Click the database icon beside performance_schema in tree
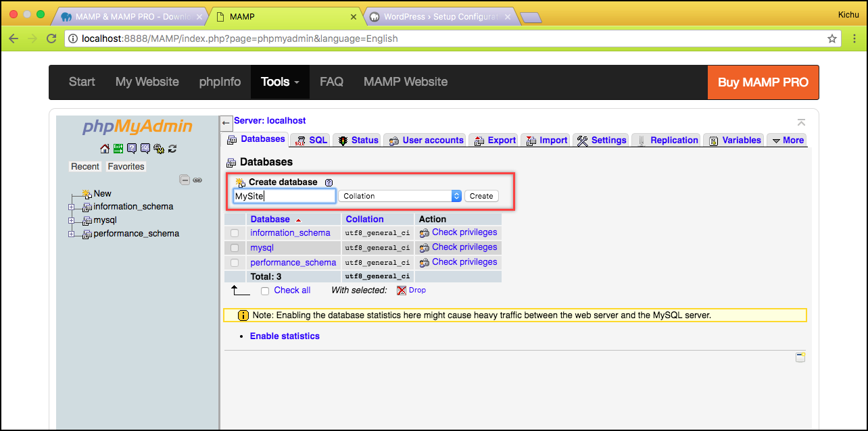Image resolution: width=868 pixels, height=431 pixels. click(x=87, y=234)
